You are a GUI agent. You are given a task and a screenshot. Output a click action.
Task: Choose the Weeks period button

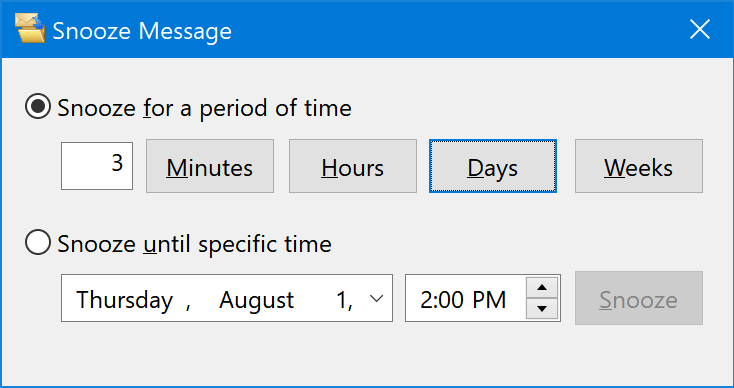tap(639, 166)
